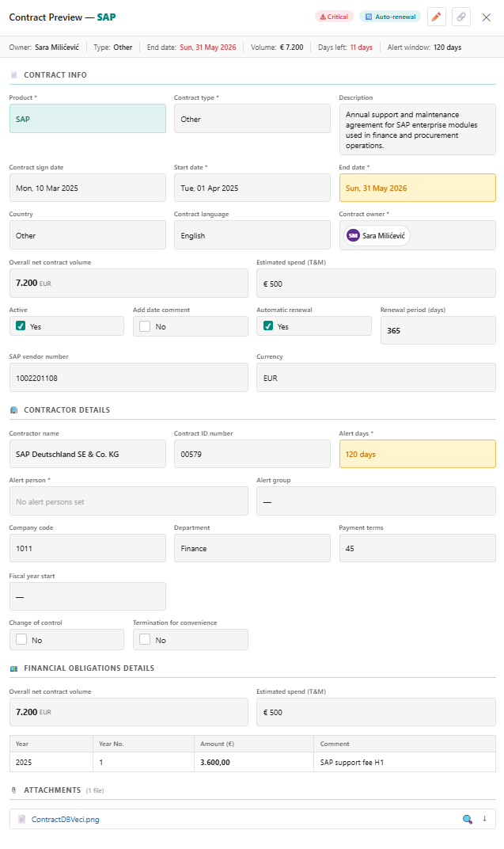Click the Contract language field English
Viewport: 504px width, 849px height.
coord(252,235)
